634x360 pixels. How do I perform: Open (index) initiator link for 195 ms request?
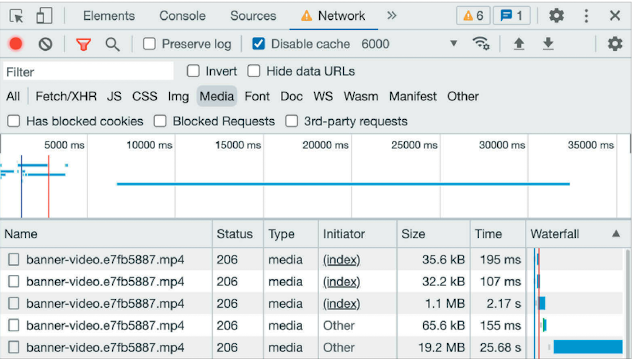[x=341, y=259]
